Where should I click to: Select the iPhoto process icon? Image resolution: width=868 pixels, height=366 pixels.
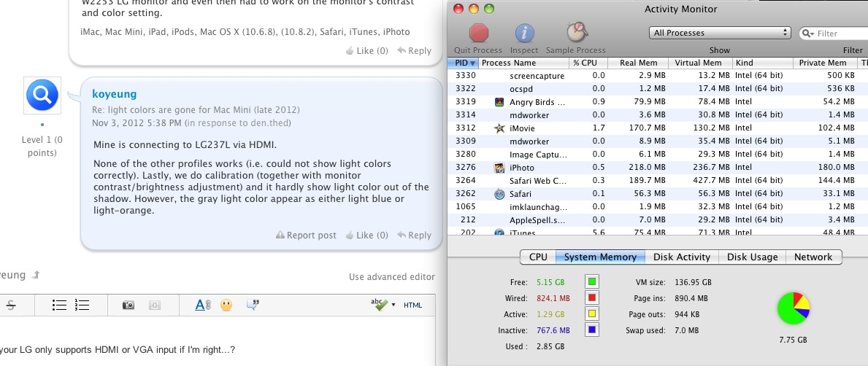499,168
